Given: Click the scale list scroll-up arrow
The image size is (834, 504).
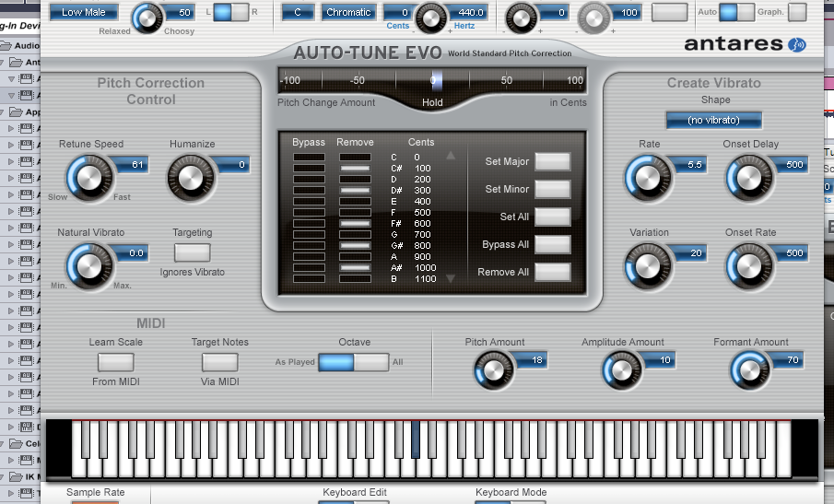Looking at the screenshot, I should pos(451,156).
